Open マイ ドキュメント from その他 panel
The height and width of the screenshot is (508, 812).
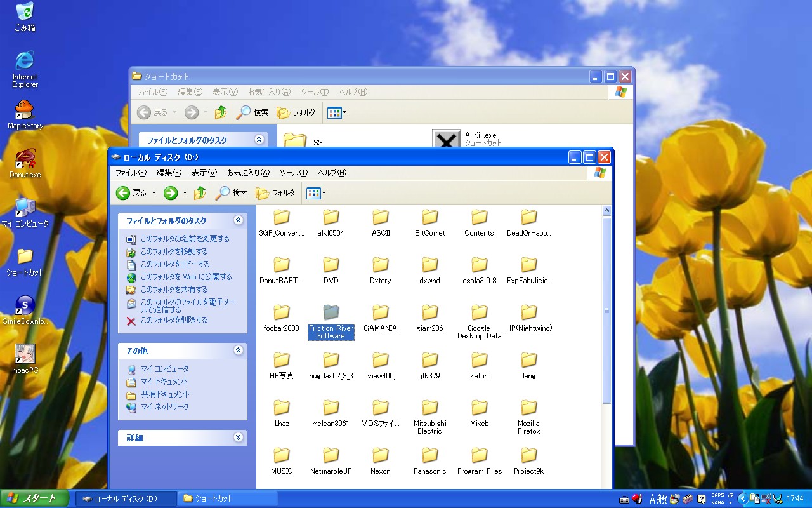[x=164, y=382]
